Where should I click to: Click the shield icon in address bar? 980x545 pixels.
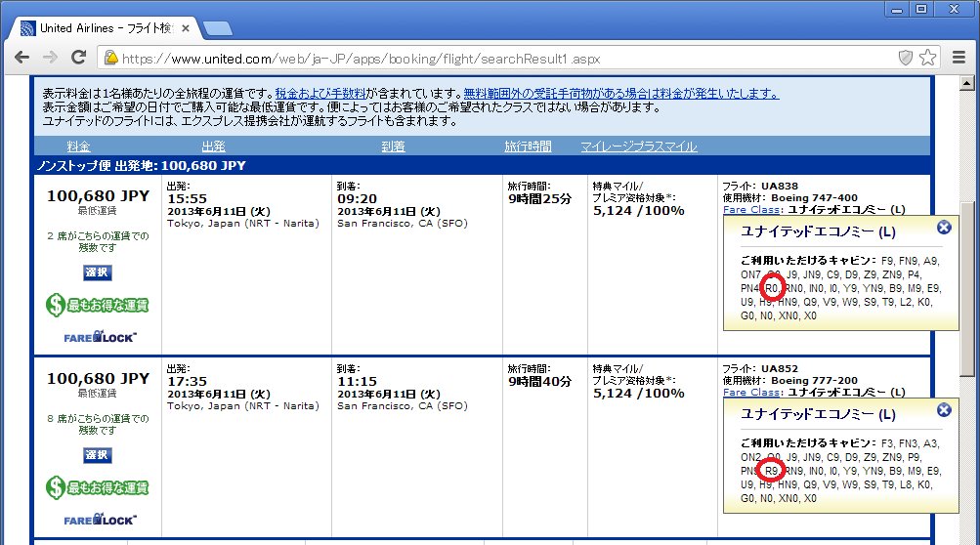(x=905, y=59)
